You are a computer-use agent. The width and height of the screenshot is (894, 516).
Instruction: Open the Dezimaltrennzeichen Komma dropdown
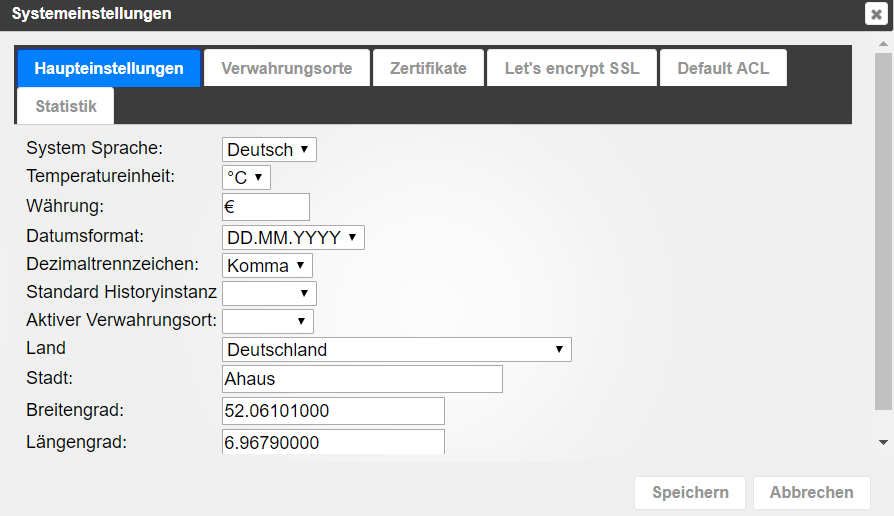tap(267, 266)
